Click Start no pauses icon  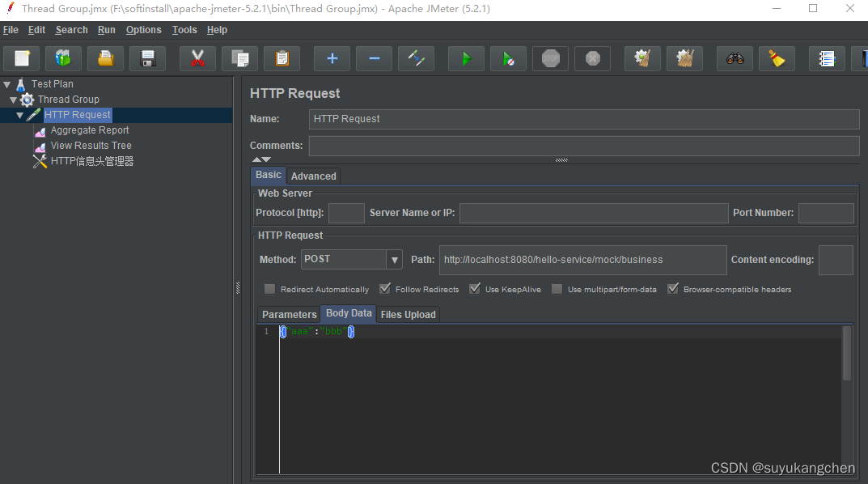click(508, 59)
